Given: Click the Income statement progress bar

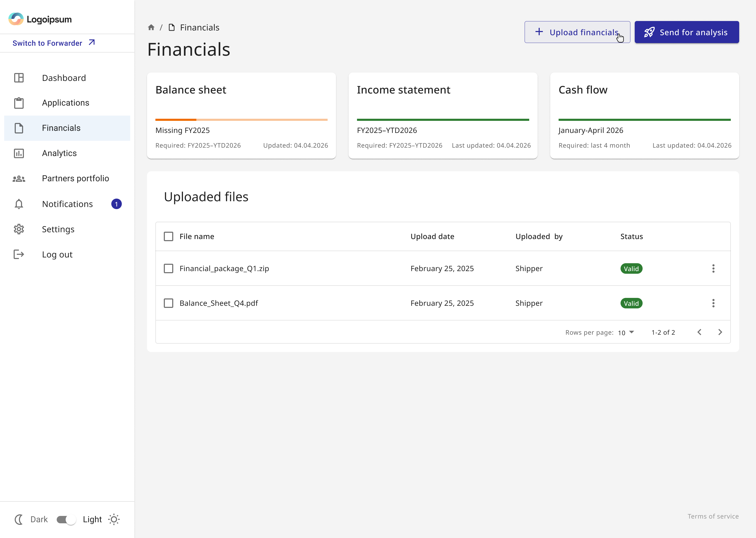Looking at the screenshot, I should (443, 120).
